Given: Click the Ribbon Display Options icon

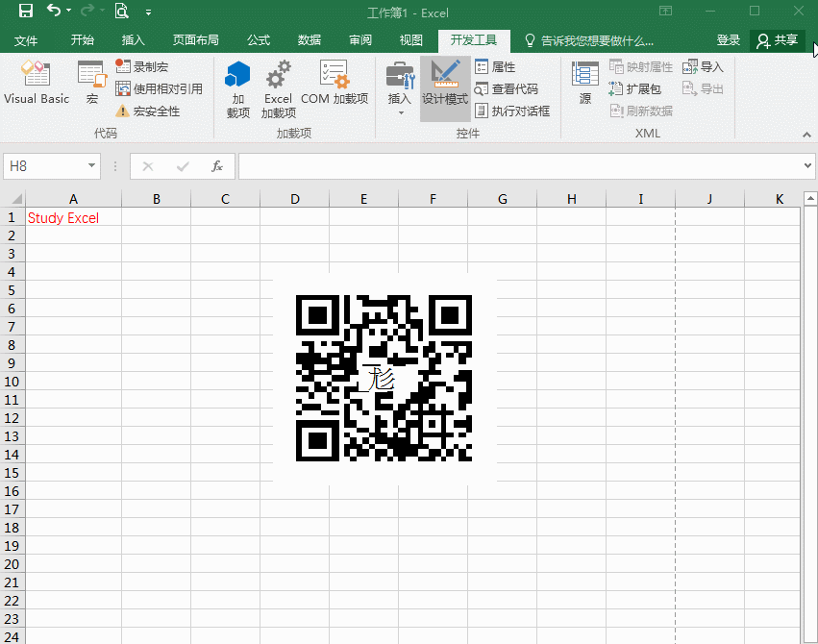Looking at the screenshot, I should (x=666, y=11).
